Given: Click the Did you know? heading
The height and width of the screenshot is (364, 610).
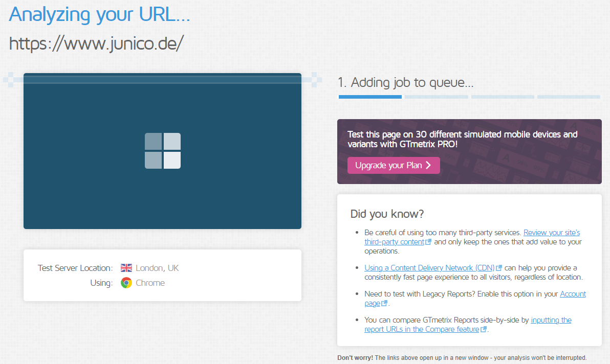Looking at the screenshot, I should (387, 214).
